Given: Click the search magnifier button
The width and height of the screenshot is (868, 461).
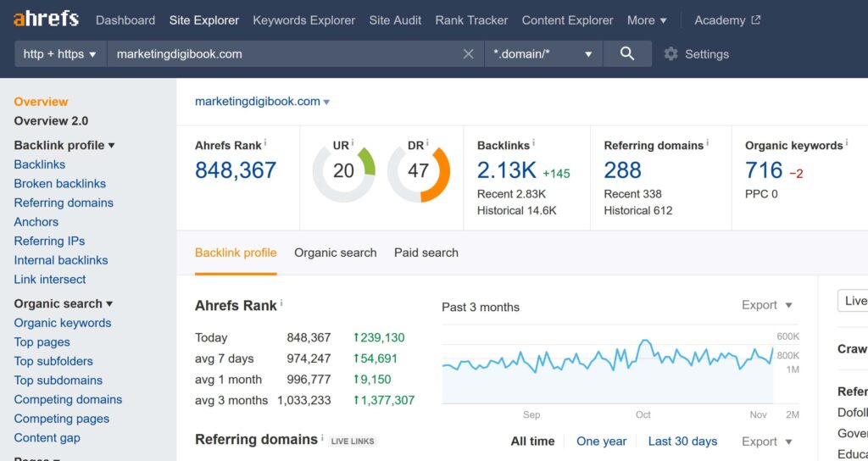Looking at the screenshot, I should coord(627,53).
